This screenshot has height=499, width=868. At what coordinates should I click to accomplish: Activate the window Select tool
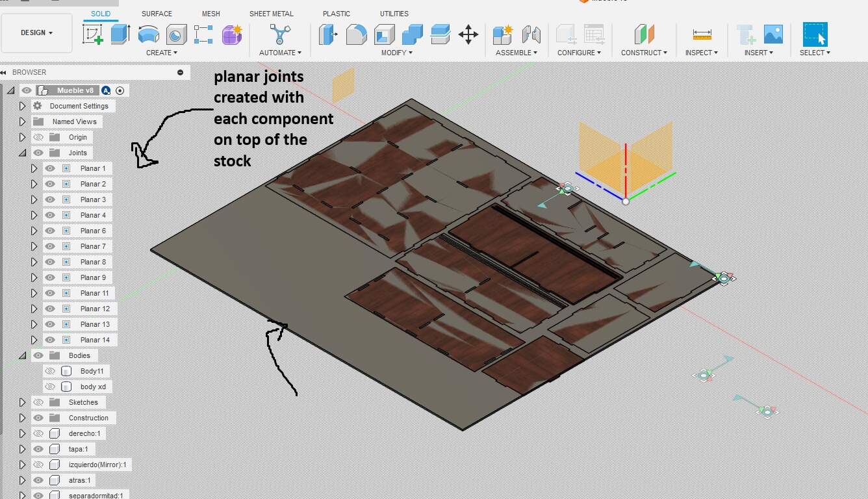click(815, 34)
